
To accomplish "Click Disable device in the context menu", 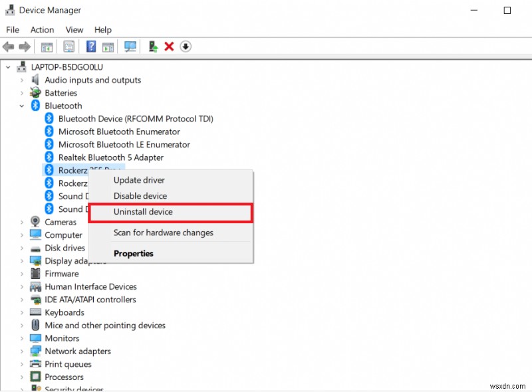I will click(x=140, y=195).
